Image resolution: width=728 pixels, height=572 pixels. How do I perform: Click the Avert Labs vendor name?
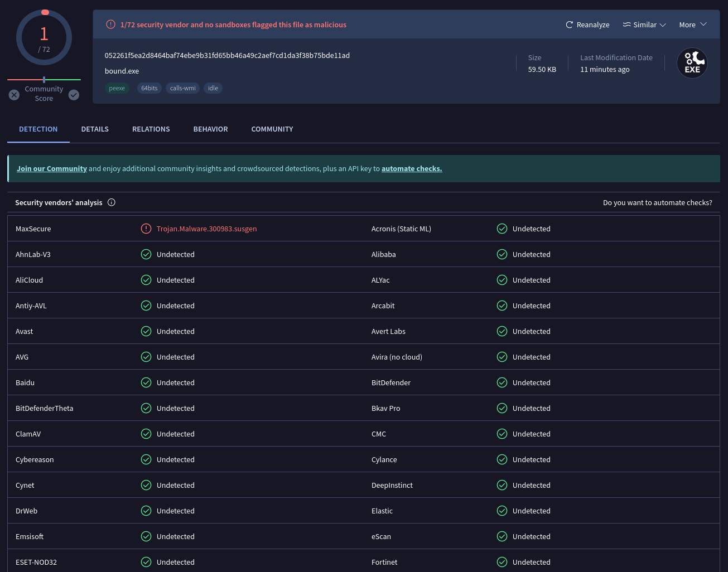(388, 331)
